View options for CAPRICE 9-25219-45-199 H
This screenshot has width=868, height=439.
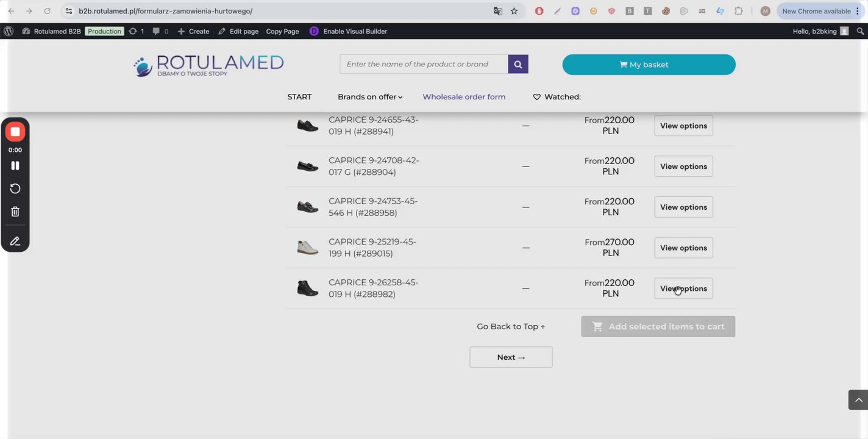click(683, 248)
